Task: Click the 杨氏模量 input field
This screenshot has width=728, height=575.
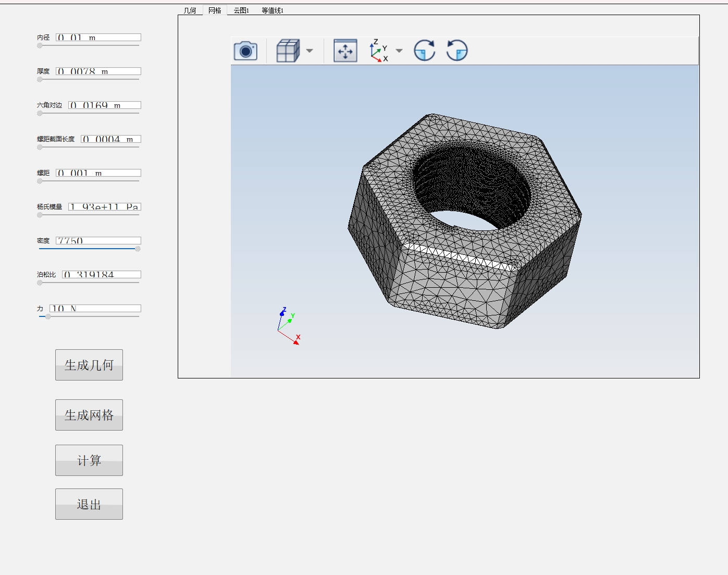Action: tap(105, 207)
